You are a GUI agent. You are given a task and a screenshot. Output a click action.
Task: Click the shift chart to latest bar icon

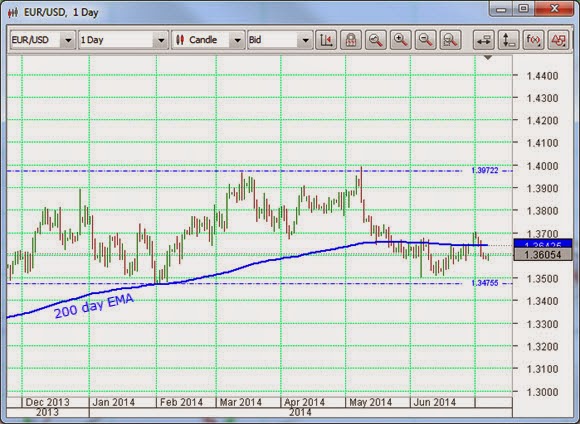click(326, 40)
